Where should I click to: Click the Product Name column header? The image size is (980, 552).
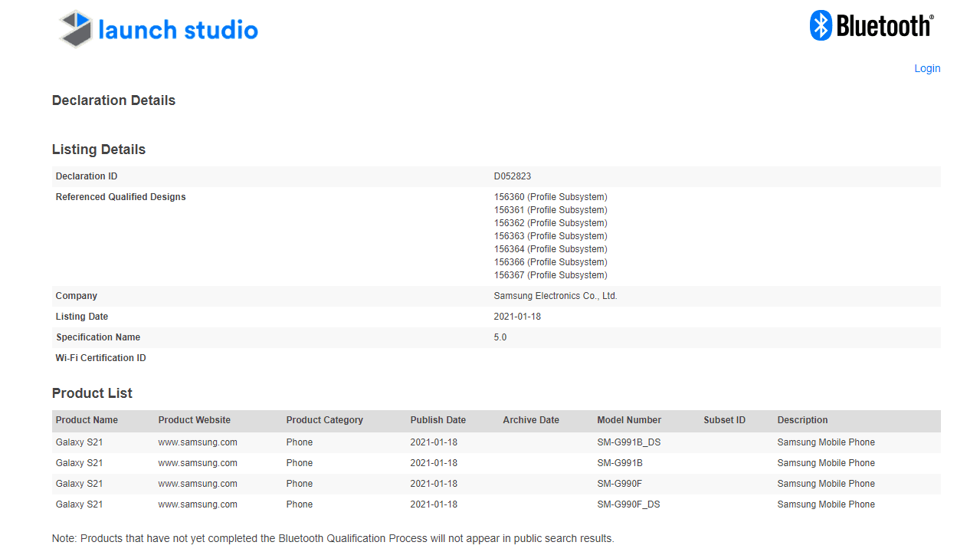pos(87,420)
